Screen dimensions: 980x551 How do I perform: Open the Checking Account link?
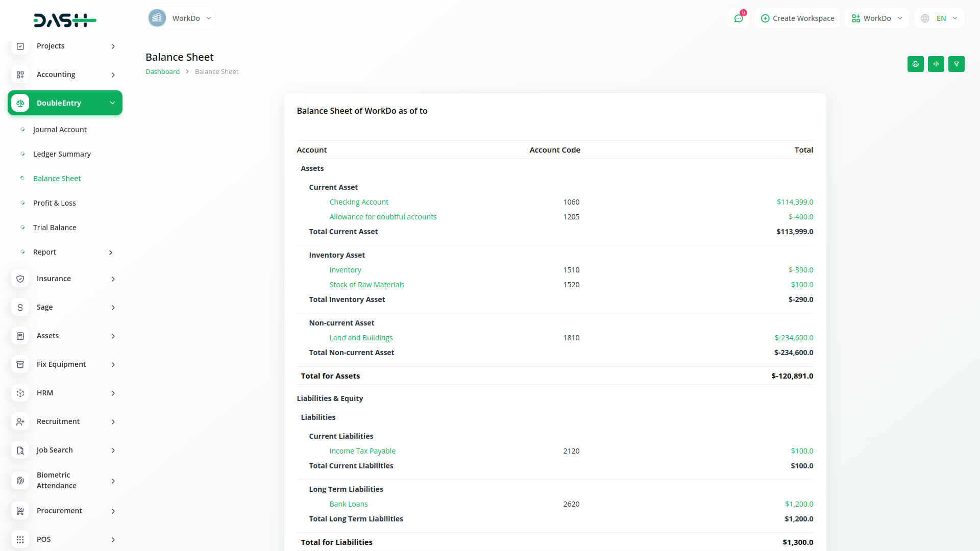358,202
